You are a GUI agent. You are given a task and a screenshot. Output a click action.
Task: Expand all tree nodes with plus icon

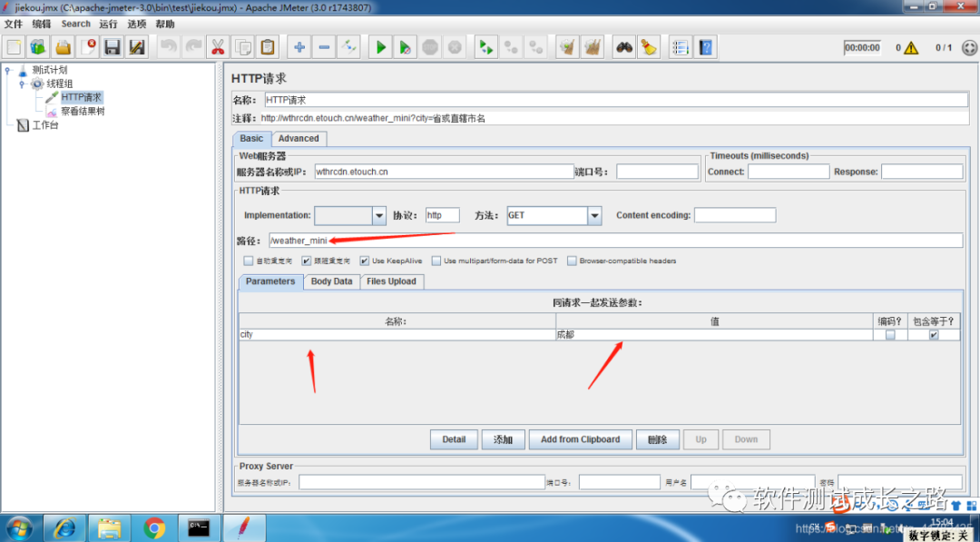(299, 47)
